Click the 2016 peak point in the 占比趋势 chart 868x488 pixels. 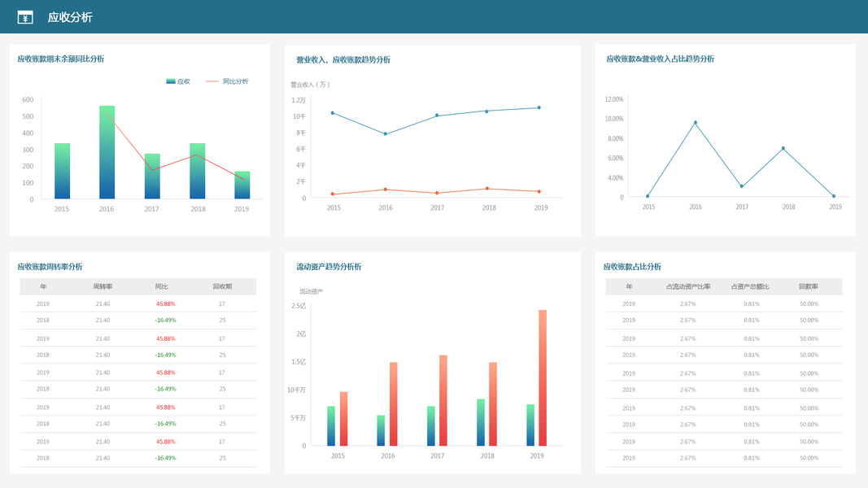(696, 123)
